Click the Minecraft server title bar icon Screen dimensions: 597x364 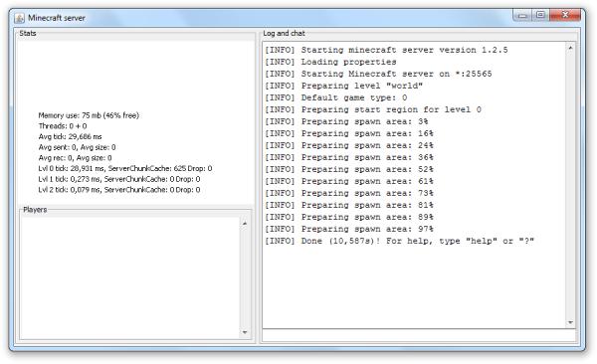pos(20,18)
